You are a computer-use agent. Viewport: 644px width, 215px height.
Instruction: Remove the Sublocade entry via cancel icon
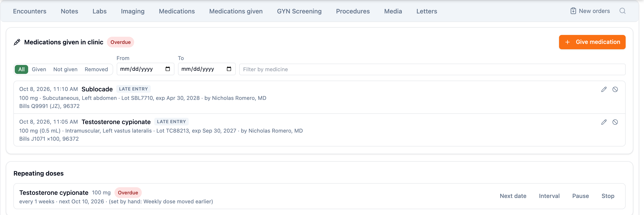pyautogui.click(x=615, y=89)
